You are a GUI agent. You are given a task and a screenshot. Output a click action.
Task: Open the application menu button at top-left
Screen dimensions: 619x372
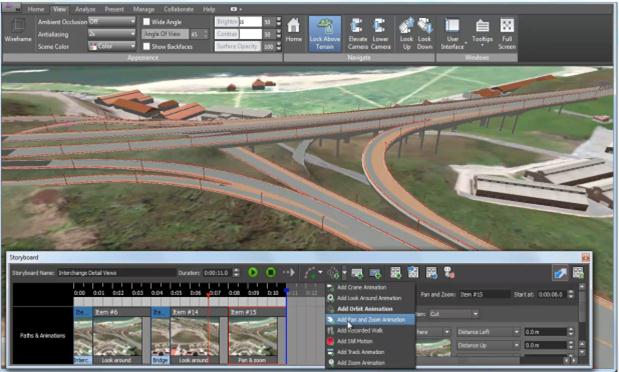tap(12, 8)
